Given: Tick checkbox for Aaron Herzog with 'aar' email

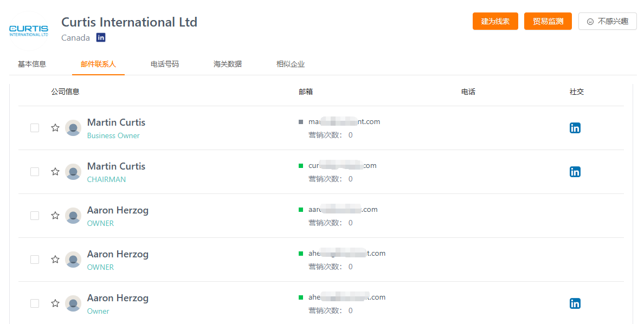Looking at the screenshot, I should 35,216.
